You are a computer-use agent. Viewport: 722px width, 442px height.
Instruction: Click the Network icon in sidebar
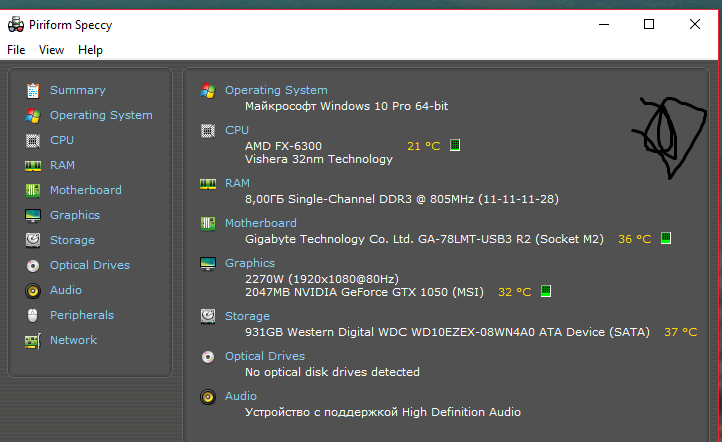[33, 340]
